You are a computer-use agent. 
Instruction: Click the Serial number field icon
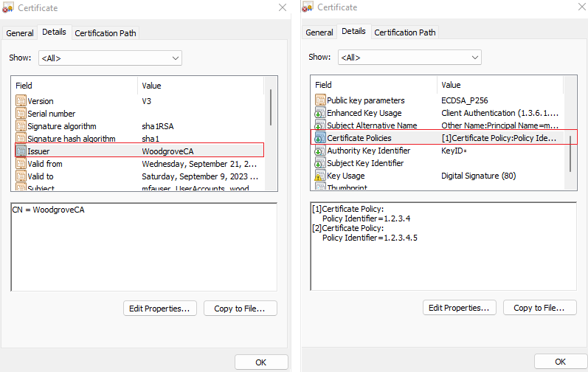tap(21, 113)
